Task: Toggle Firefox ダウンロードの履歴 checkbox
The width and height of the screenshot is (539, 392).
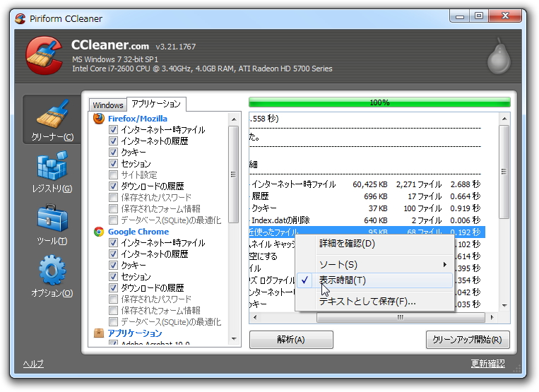Action: tap(113, 186)
